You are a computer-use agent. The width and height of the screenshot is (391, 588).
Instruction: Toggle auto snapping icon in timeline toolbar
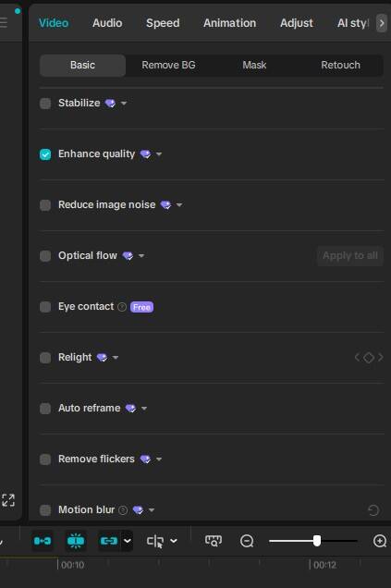(x=76, y=541)
